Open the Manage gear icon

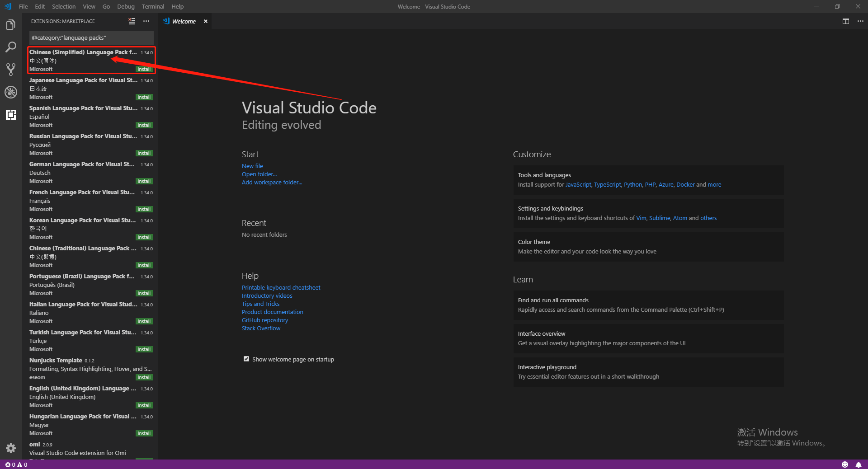tap(11, 448)
